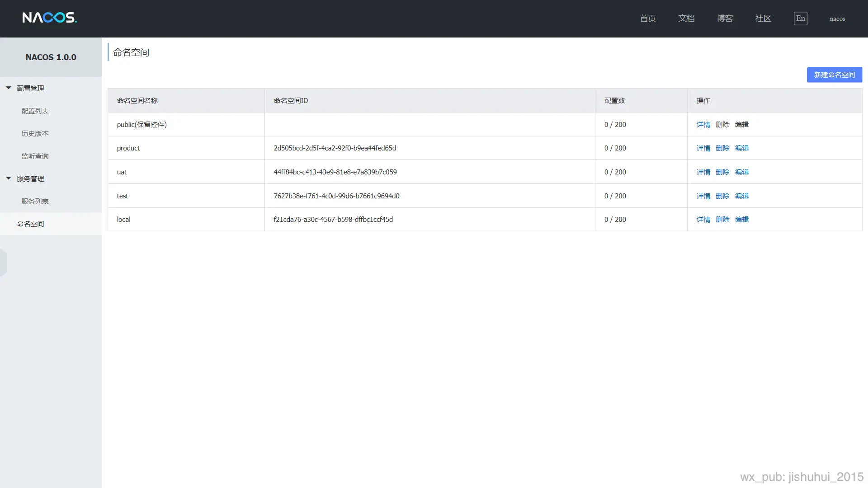
Task: Open the nacos user menu
Action: (x=837, y=19)
